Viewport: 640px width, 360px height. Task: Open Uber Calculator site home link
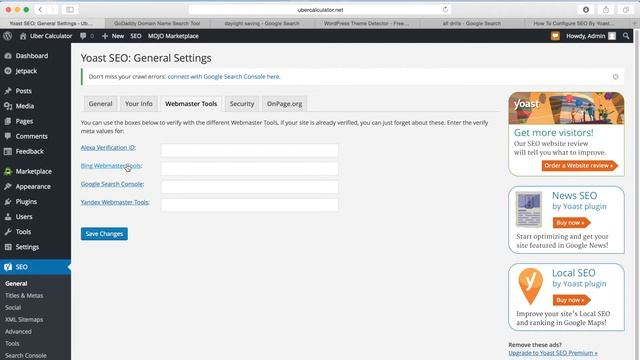point(46,36)
